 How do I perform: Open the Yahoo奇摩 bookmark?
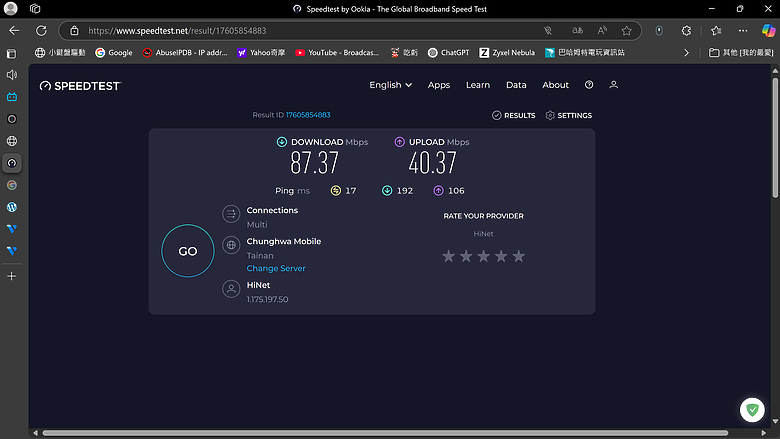point(261,53)
